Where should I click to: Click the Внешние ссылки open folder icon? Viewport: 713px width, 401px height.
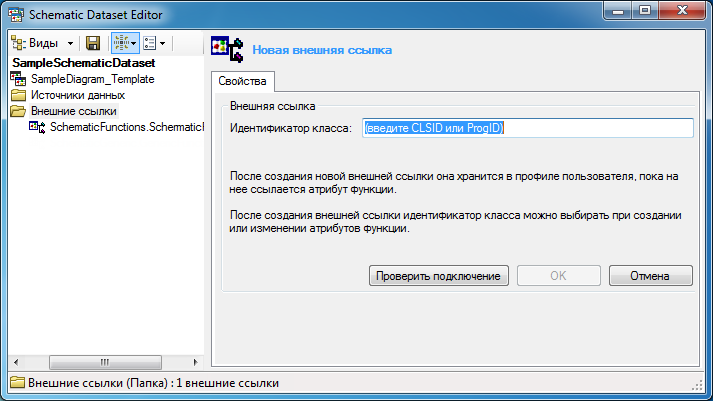tap(18, 112)
